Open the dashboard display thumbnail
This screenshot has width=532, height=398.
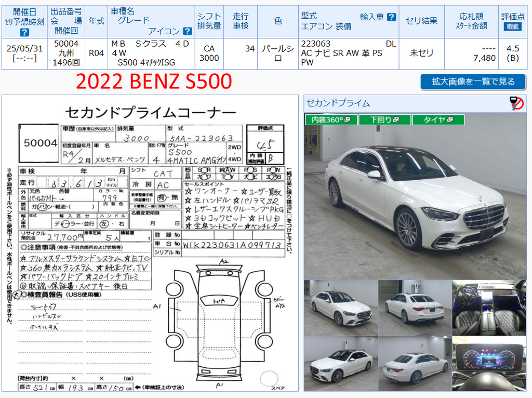(x=489, y=363)
